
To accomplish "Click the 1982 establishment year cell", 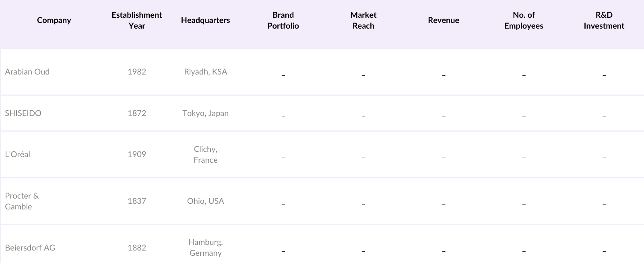I will click(x=137, y=72).
